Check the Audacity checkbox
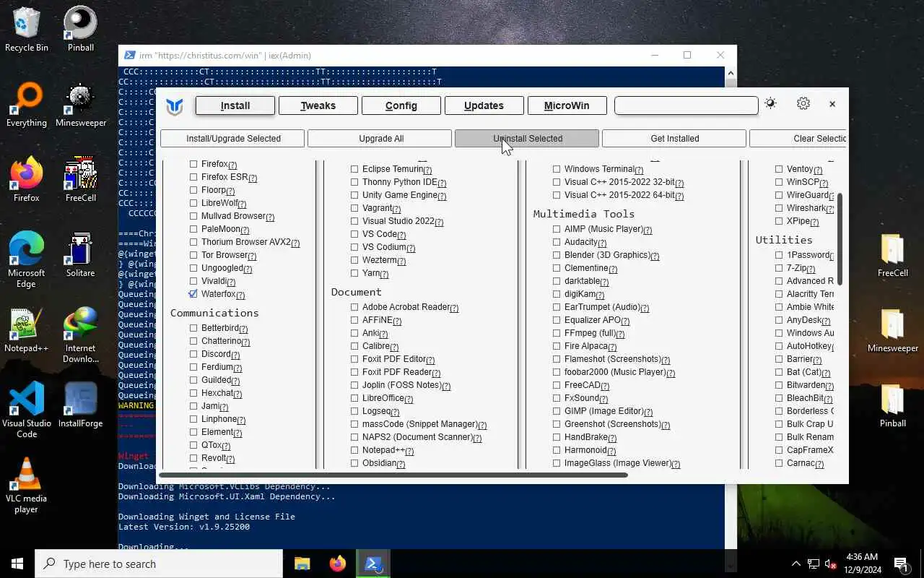 557,242
